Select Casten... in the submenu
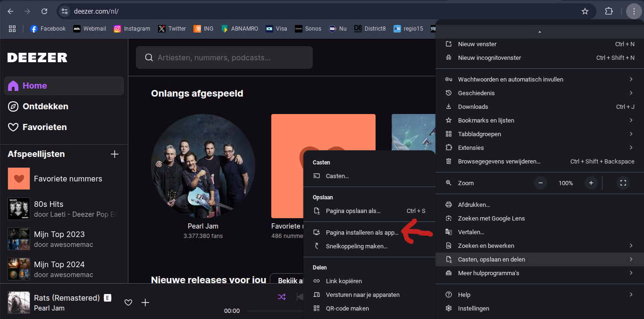Viewport: 644px width, 319px height. pos(369,176)
